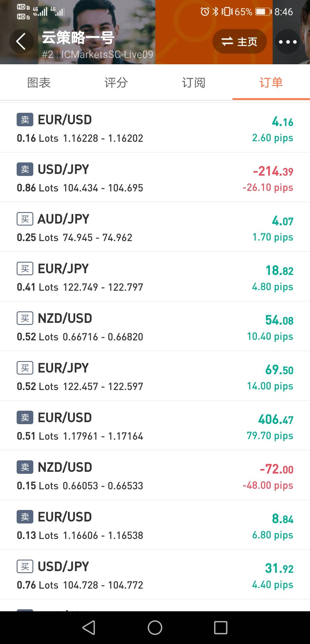Tap the Android recent apps square
Screen dimensions: 310x644
tap(221, 628)
